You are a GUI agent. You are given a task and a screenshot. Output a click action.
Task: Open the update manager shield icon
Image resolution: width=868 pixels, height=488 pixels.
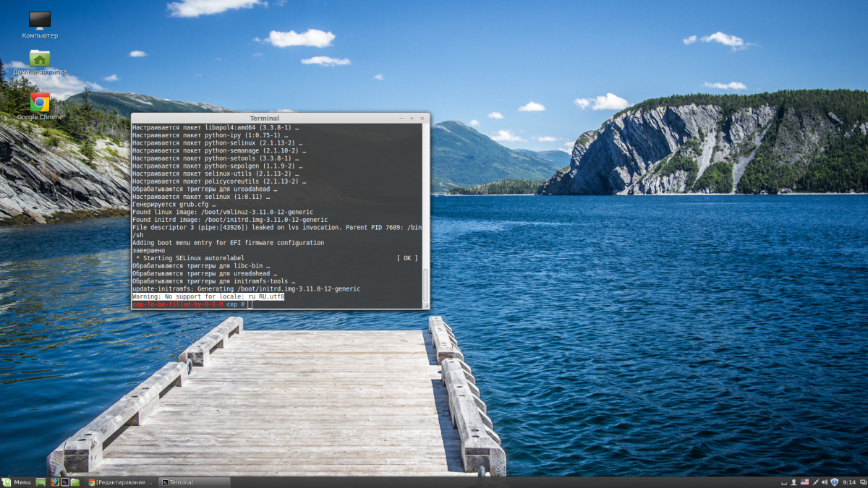(x=834, y=482)
